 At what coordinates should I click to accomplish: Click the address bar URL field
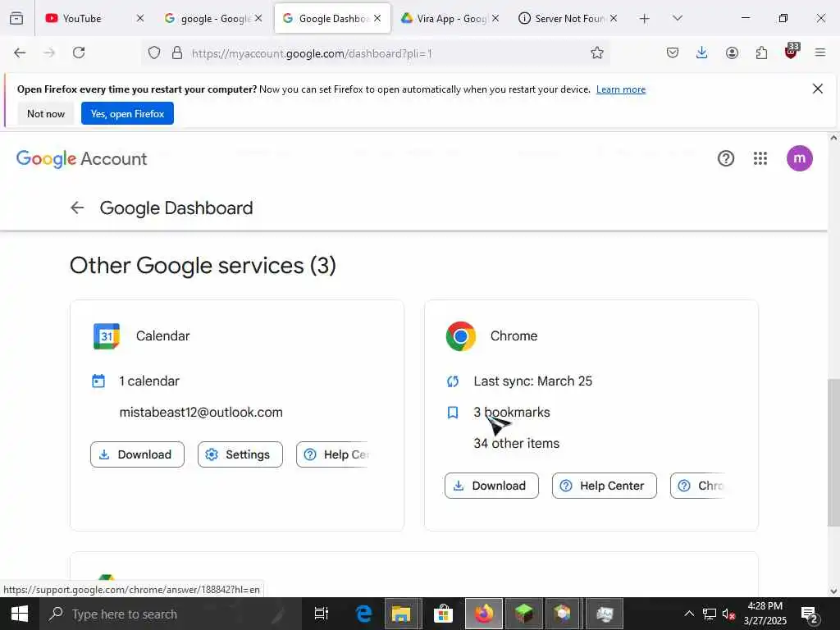375,53
